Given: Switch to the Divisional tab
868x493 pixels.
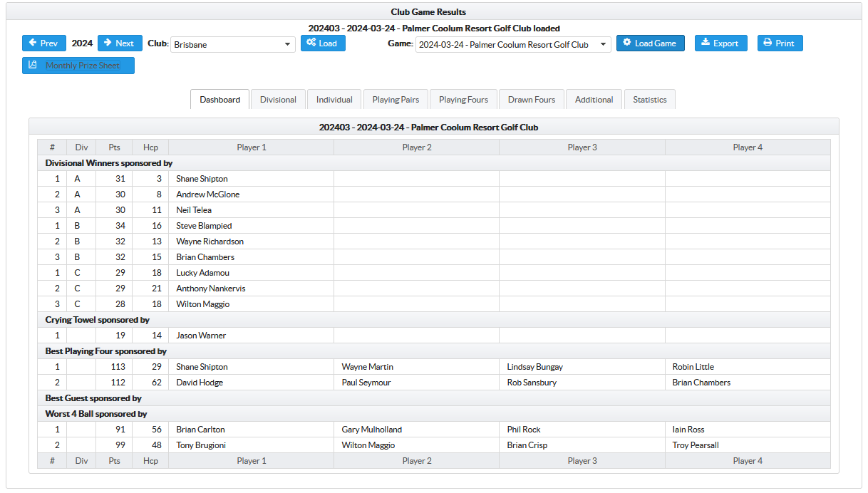Looking at the screenshot, I should pos(278,100).
